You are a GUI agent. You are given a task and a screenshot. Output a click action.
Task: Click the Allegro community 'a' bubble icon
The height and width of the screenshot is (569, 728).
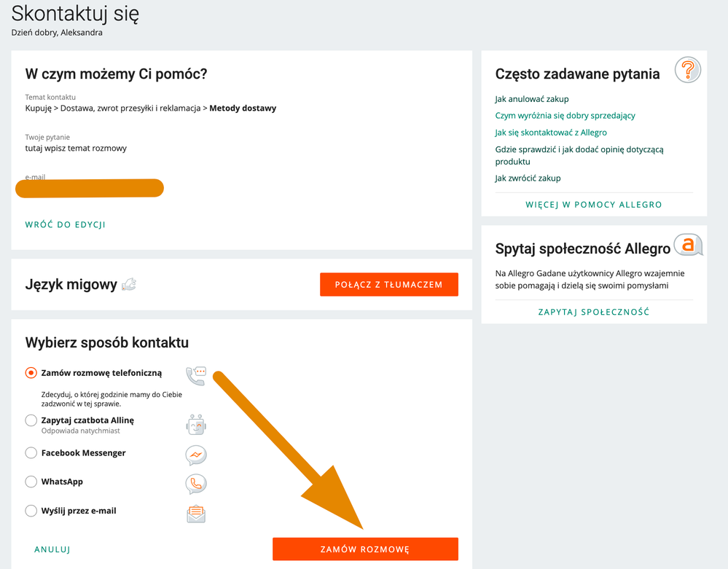688,245
